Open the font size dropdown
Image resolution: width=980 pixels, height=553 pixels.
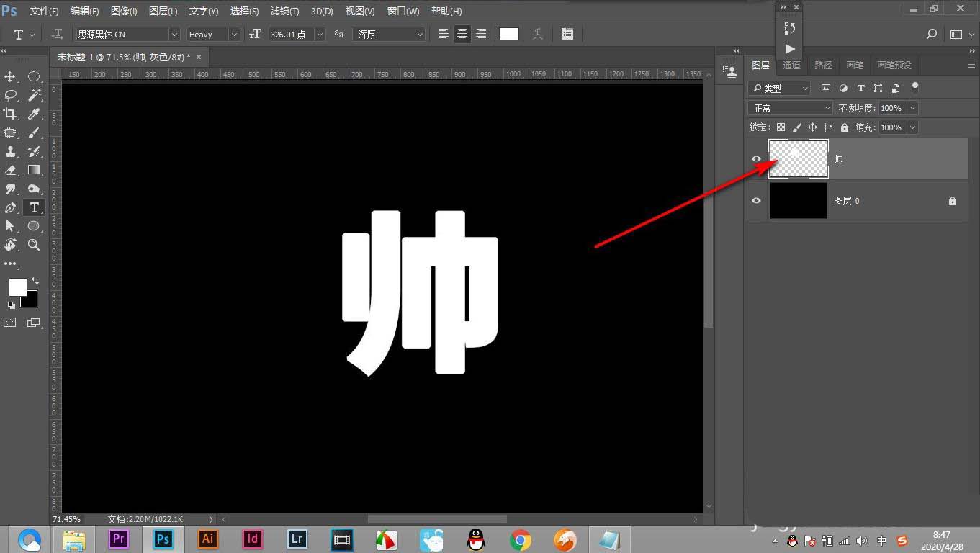[320, 34]
